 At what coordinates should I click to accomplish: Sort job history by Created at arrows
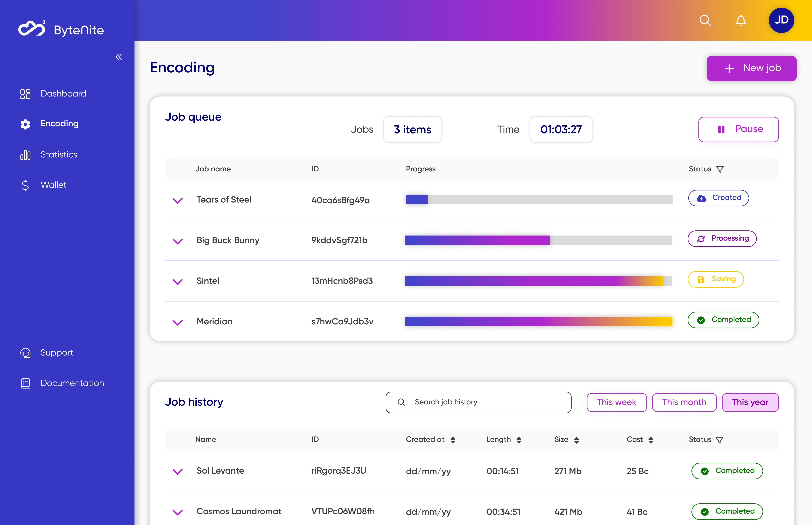(453, 440)
